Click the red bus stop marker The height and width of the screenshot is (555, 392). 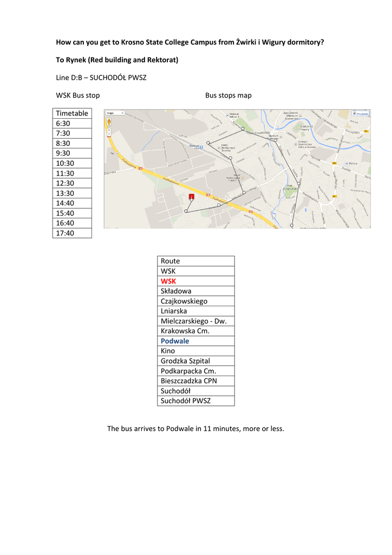191,196
